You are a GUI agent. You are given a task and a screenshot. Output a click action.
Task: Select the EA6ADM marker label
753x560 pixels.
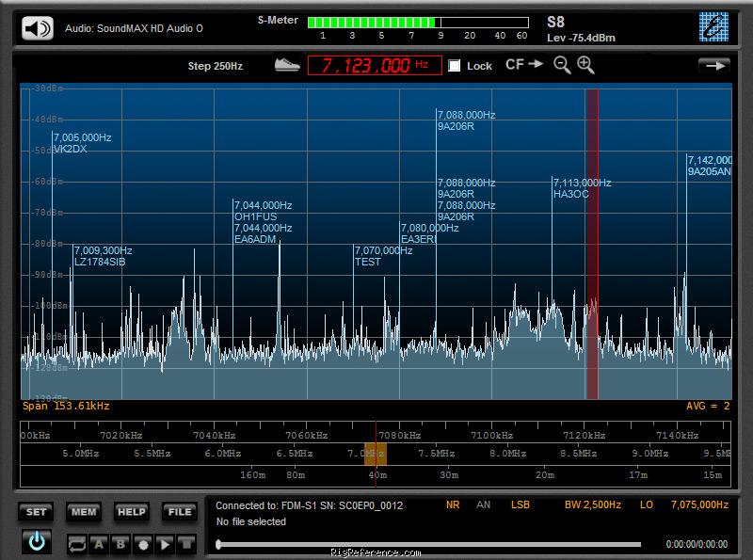[x=255, y=239]
